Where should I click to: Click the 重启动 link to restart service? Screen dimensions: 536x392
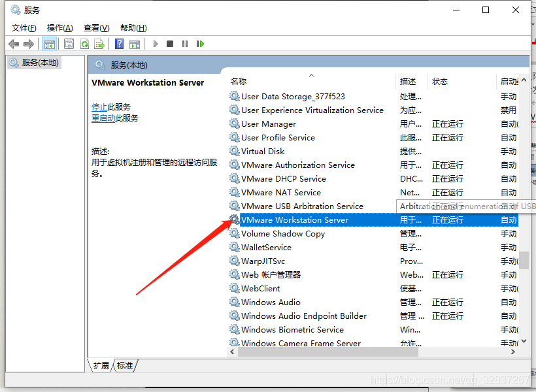coord(103,118)
